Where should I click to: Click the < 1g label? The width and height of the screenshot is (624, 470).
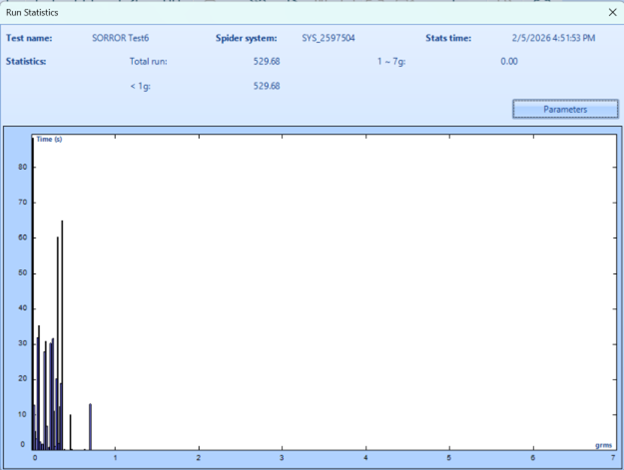[x=140, y=86]
